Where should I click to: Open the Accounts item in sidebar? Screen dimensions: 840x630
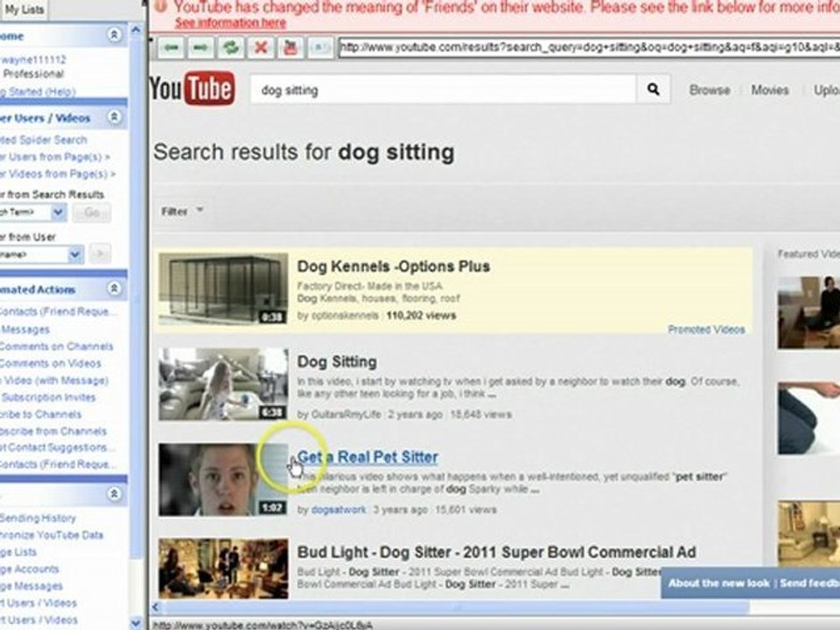[30, 570]
